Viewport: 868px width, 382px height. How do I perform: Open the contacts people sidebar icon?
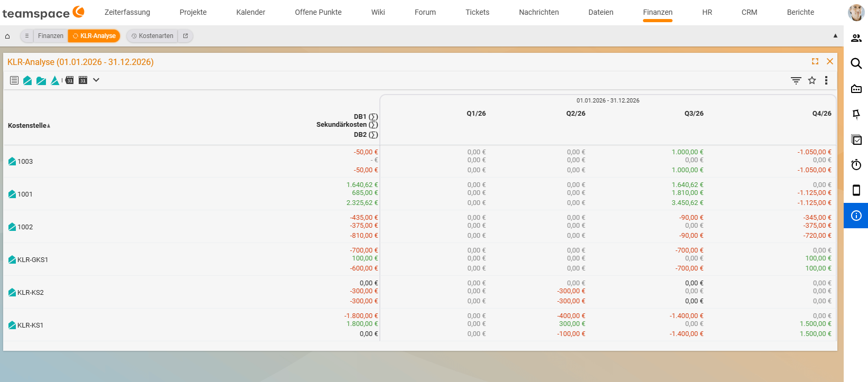(856, 38)
